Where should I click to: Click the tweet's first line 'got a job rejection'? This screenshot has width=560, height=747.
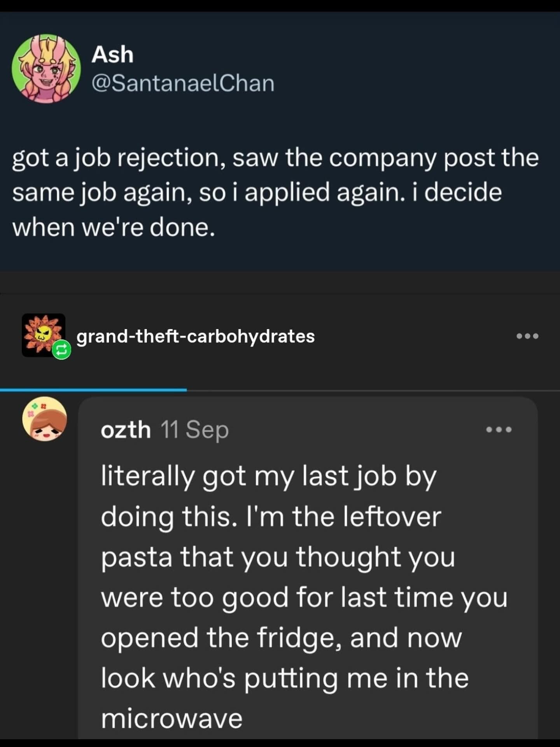(275, 158)
